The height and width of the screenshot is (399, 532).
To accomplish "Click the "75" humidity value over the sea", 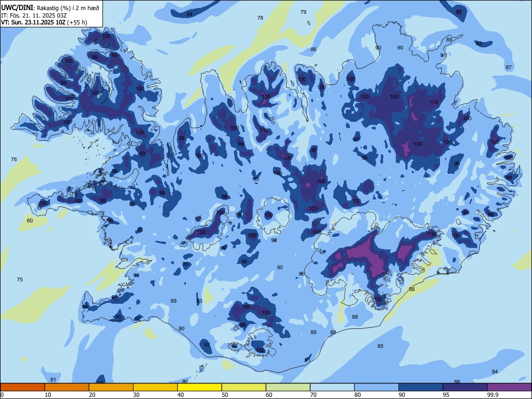I will (x=20, y=280).
